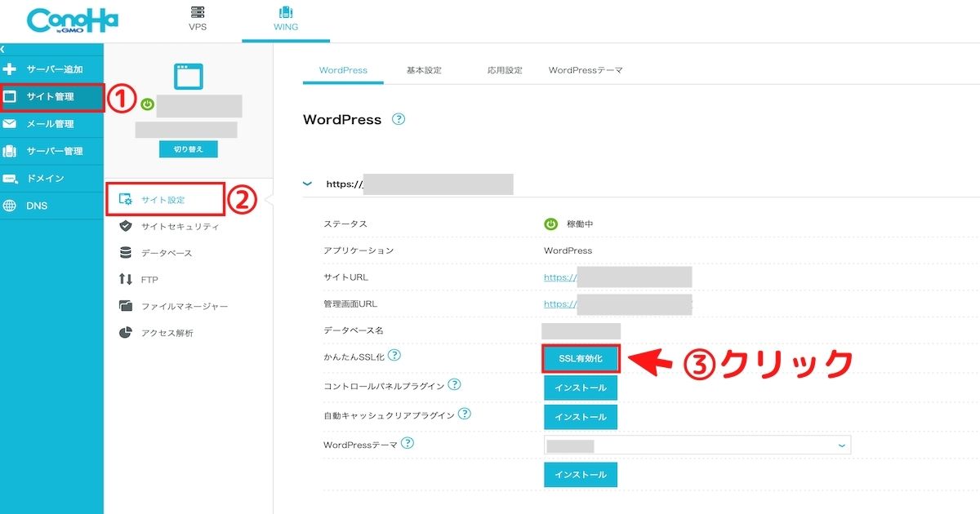The width and height of the screenshot is (980, 514).
Task: Open the help icon next to かんたんSSL化
Action: point(394,355)
